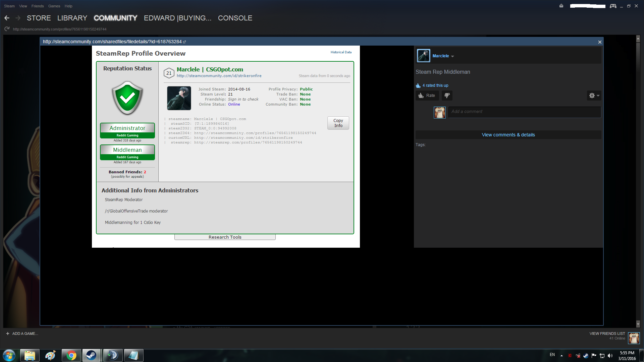
Task: Open the CONSOLE tab
Action: (235, 18)
